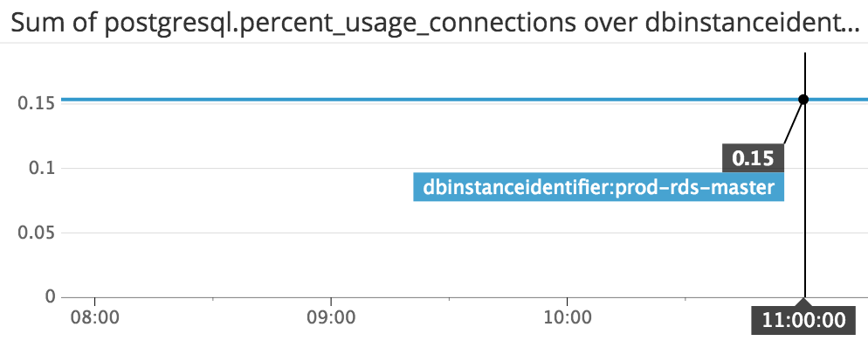Click the 11:00:00 time marker label
Screen dimensions: 868x341
[803, 321]
